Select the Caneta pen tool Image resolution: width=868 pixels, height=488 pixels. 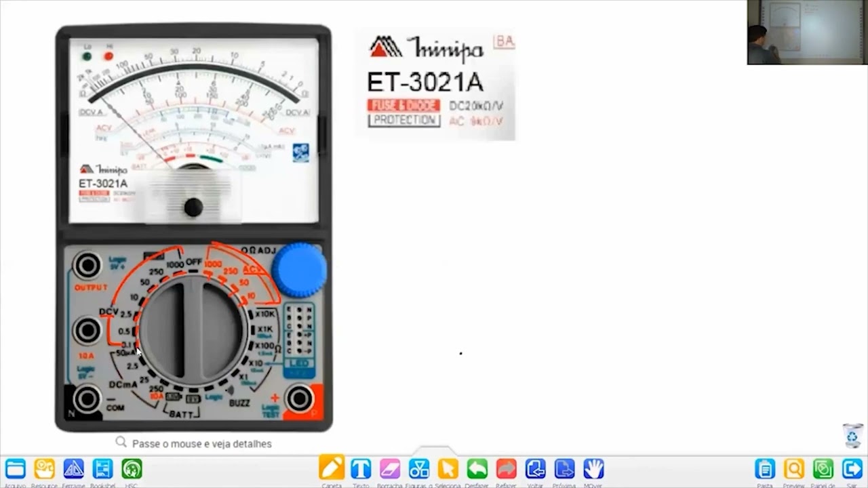332,468
